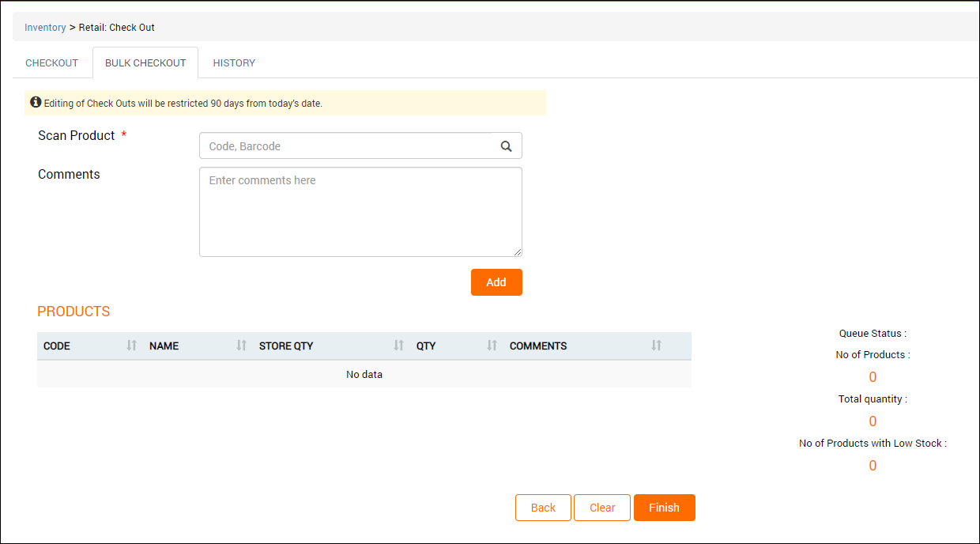This screenshot has width=980, height=544.
Task: Click into the comments text area
Action: coord(360,212)
